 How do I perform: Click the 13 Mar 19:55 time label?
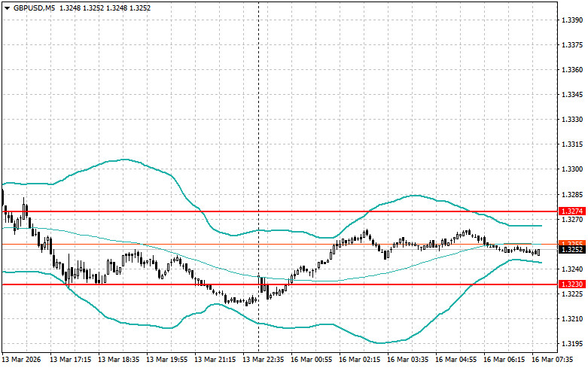coord(166,360)
